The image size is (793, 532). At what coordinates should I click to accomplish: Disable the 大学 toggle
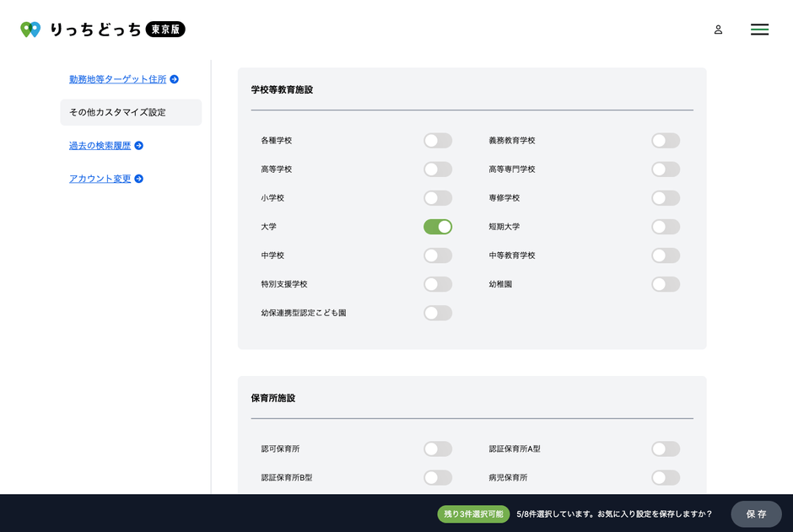tap(438, 227)
